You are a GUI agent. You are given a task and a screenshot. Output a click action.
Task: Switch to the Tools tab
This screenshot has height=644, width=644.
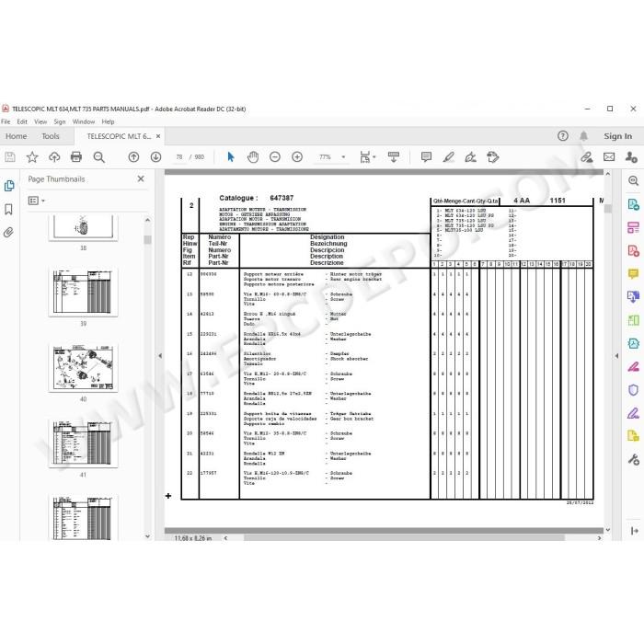tap(51, 136)
